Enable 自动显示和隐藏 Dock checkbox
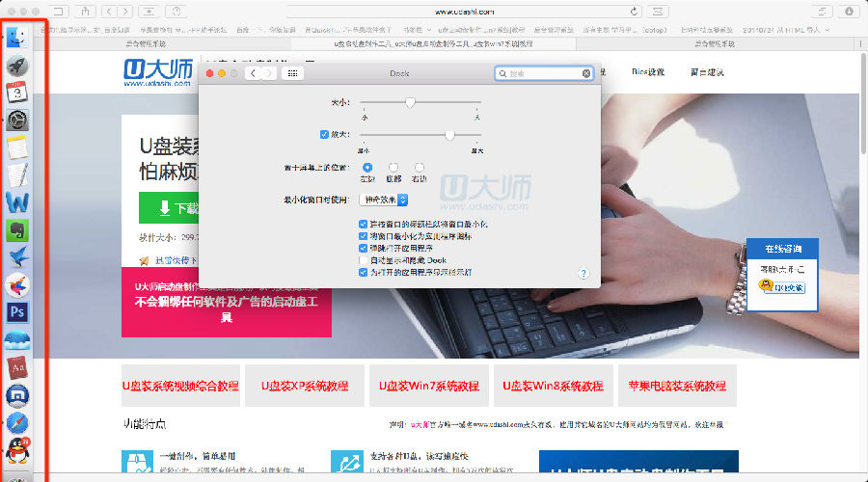Screen dimensions: 868x482 pyautogui.click(x=362, y=260)
